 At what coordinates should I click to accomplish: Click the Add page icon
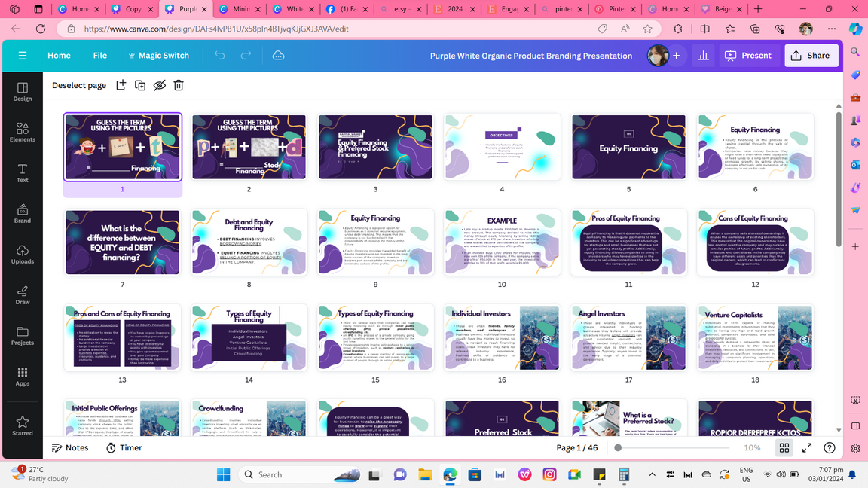121,85
